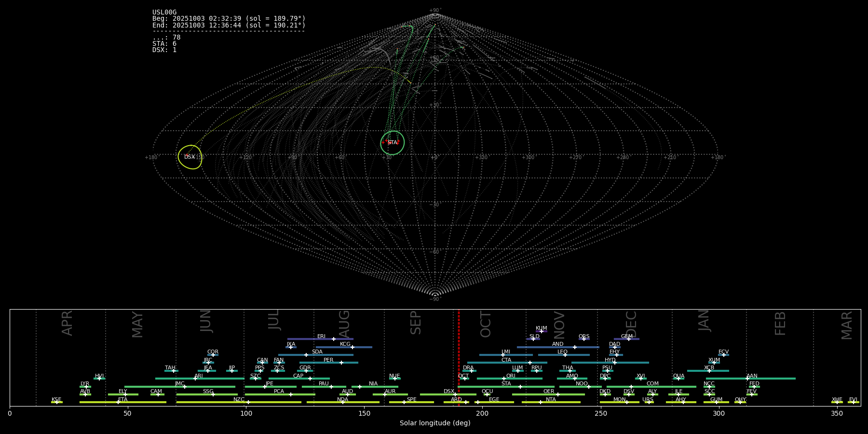Click the ETA shower label

tap(123, 399)
